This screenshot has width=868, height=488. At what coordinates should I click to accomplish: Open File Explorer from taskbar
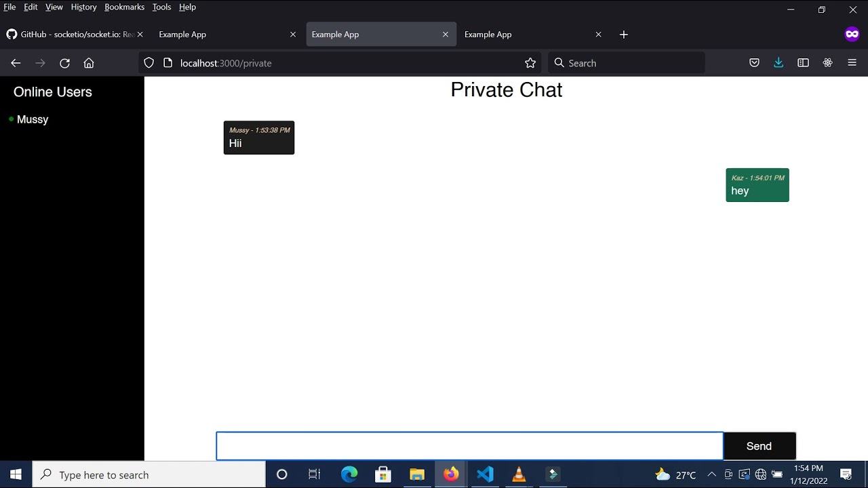[417, 474]
